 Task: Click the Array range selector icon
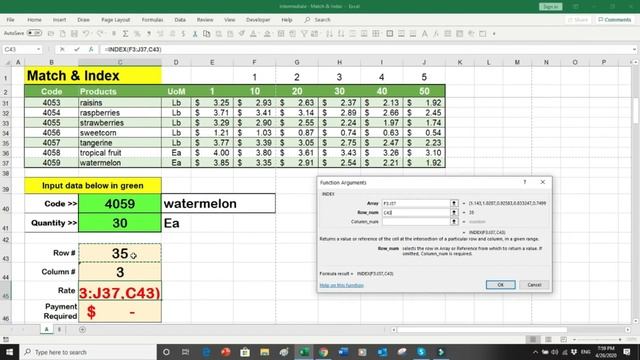click(x=454, y=203)
